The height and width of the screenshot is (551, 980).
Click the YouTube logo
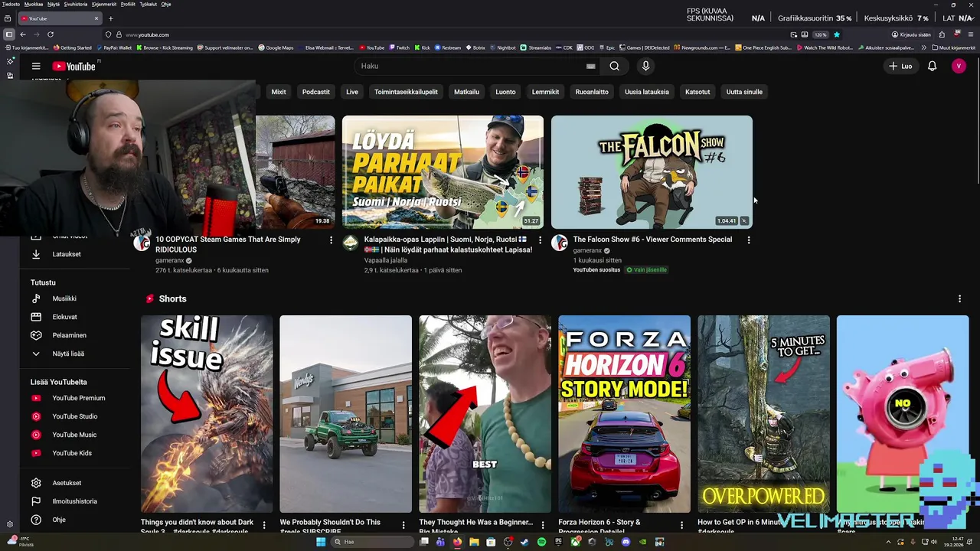[x=74, y=67]
